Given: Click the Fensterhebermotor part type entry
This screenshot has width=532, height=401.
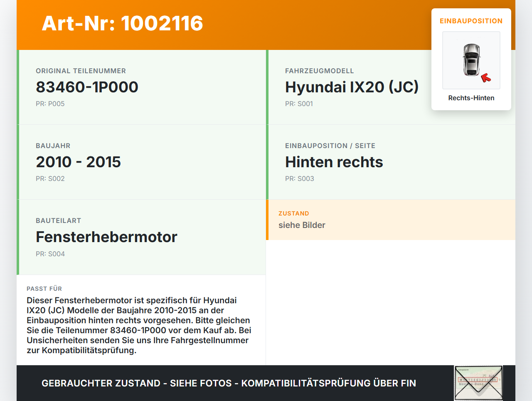Looking at the screenshot, I should (x=106, y=237).
